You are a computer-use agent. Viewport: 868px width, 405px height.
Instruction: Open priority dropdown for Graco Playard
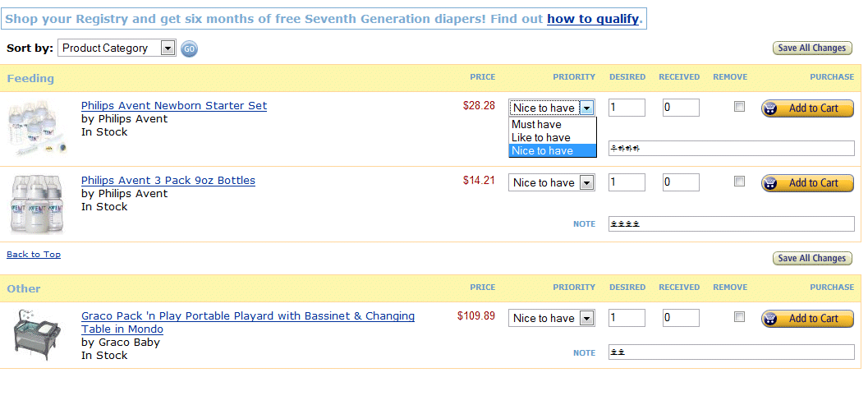pyautogui.click(x=551, y=318)
